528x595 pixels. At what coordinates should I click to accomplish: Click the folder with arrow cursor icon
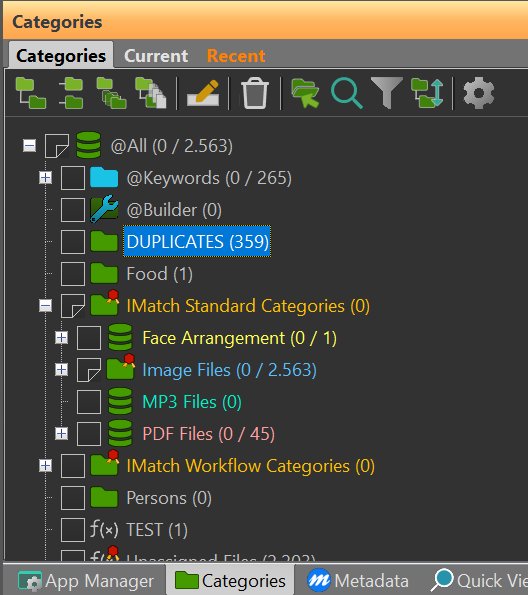(x=305, y=93)
